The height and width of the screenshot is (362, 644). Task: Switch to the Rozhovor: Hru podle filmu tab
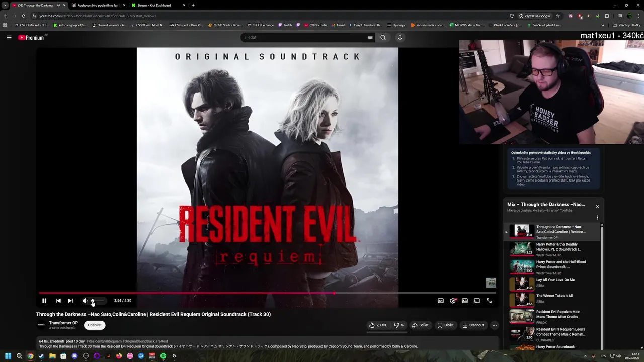[98, 5]
